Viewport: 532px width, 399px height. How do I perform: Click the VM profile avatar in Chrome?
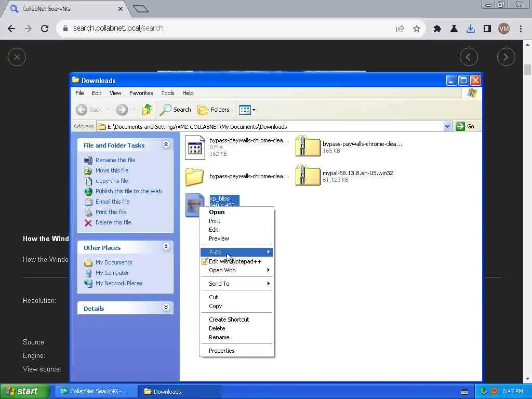[504, 29]
